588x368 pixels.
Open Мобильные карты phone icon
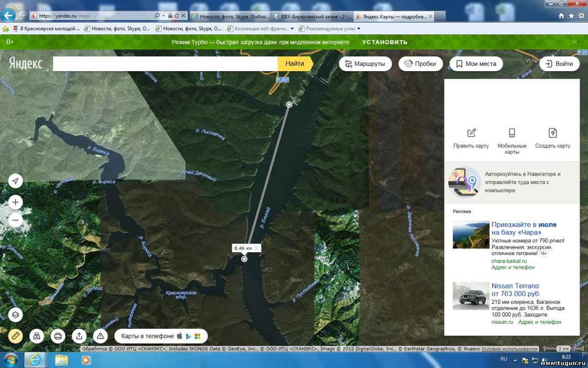click(512, 133)
